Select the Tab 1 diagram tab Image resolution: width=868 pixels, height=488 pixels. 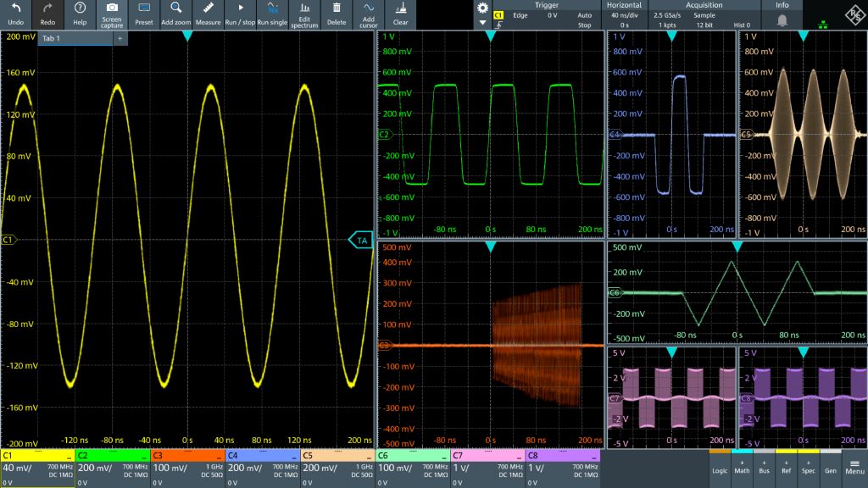click(x=76, y=38)
